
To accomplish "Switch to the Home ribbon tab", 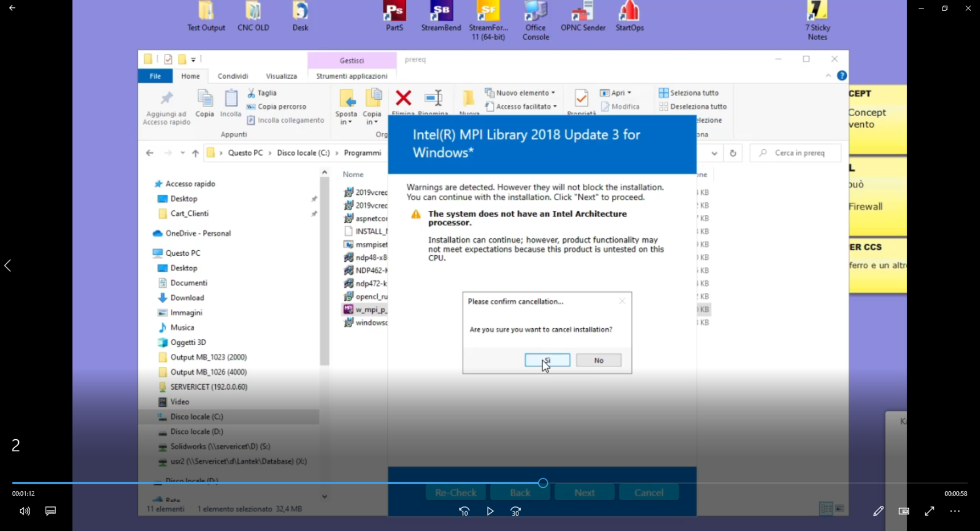I will click(190, 76).
